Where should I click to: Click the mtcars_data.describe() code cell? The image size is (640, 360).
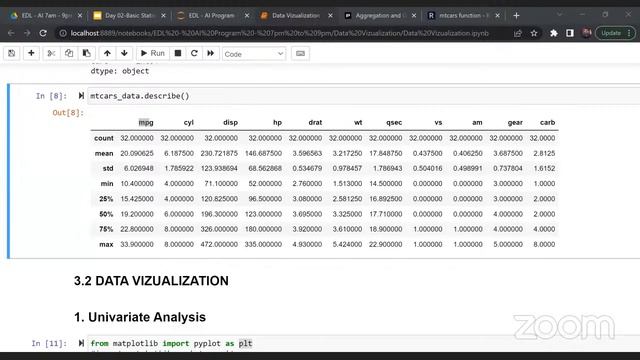[363, 96]
